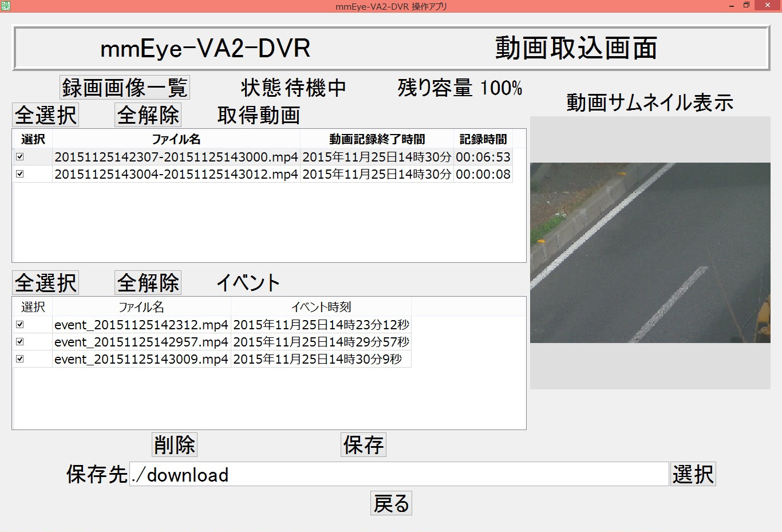Uncheck the 20151125143004-20151125143012.mp4 checkbox
This screenshot has height=532, width=782.
(x=21, y=174)
